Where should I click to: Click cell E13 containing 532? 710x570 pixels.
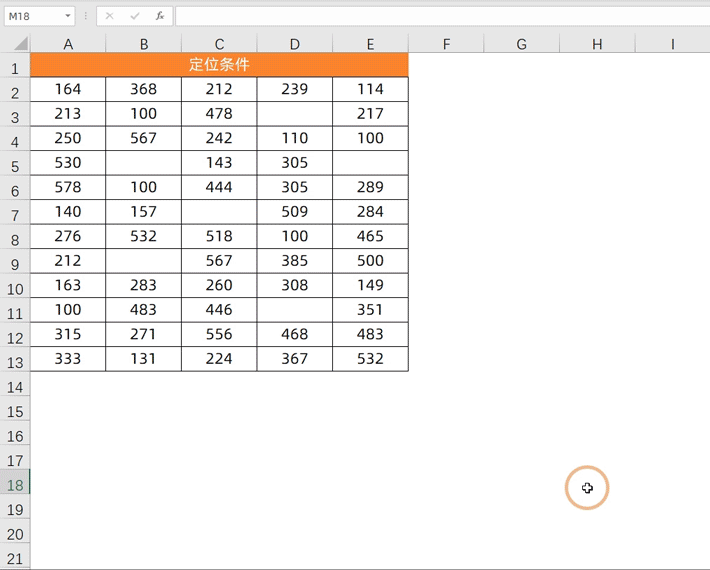tap(370, 359)
